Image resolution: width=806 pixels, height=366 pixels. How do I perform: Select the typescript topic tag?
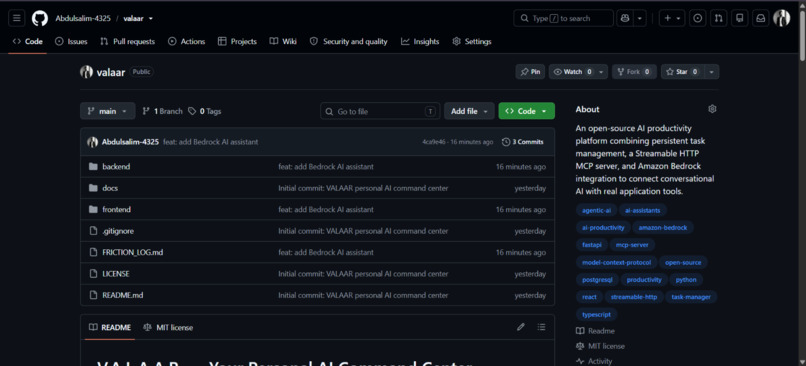pyautogui.click(x=596, y=315)
